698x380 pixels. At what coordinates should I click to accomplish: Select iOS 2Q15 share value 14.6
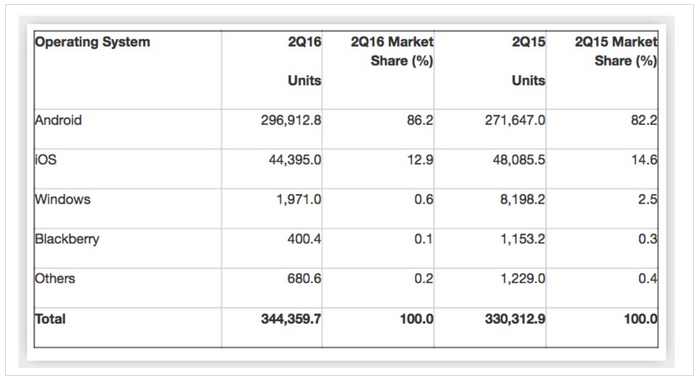pyautogui.click(x=644, y=160)
